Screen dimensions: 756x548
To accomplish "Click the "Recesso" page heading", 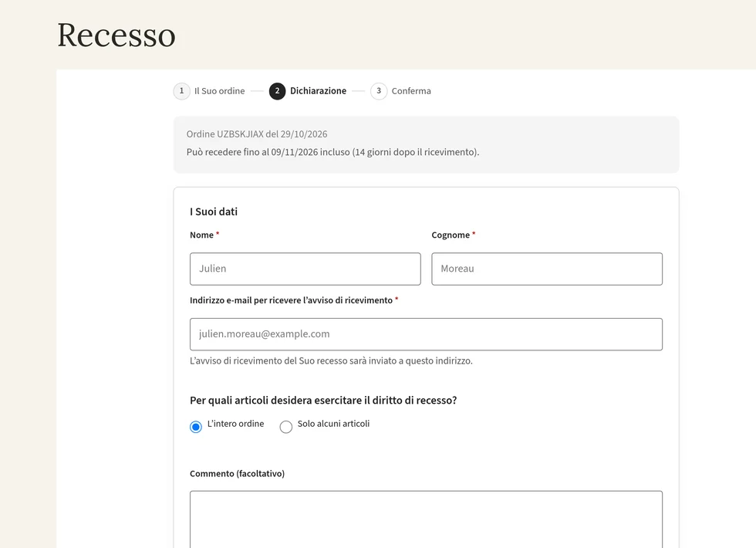I will pyautogui.click(x=116, y=36).
